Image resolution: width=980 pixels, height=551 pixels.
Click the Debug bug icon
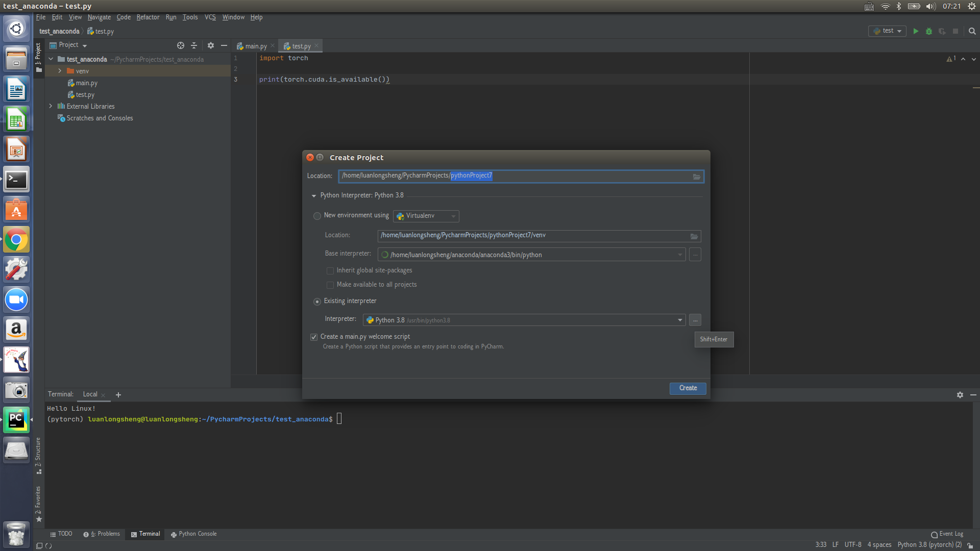[x=929, y=31]
